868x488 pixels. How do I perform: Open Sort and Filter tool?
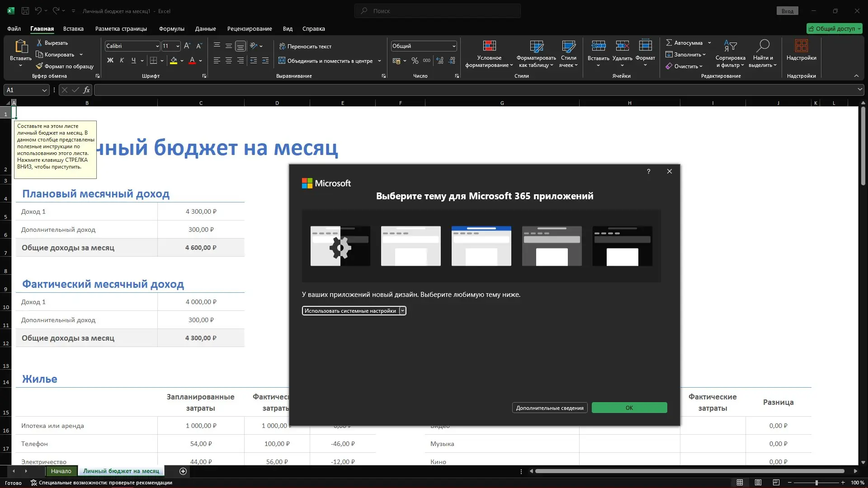point(730,46)
